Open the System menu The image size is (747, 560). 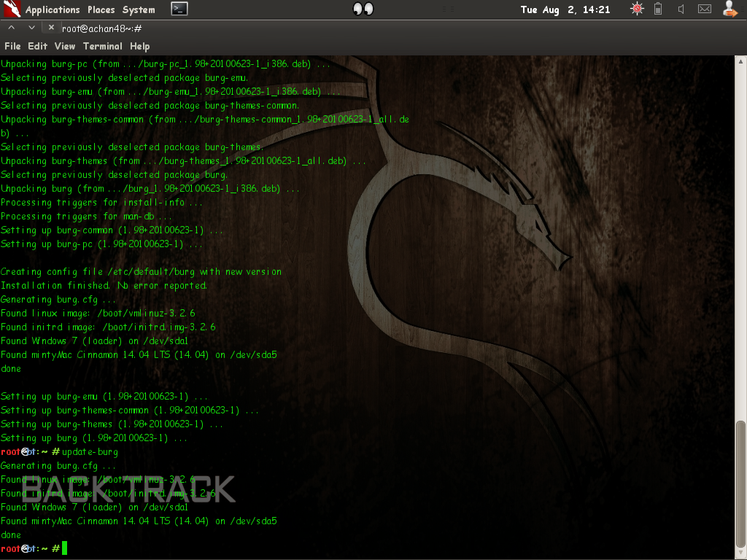(138, 9)
